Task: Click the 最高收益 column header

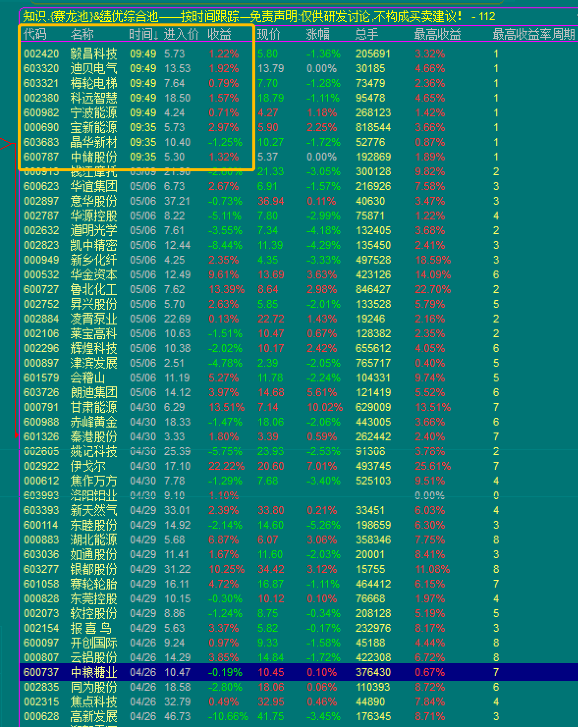Action: pyautogui.click(x=438, y=34)
